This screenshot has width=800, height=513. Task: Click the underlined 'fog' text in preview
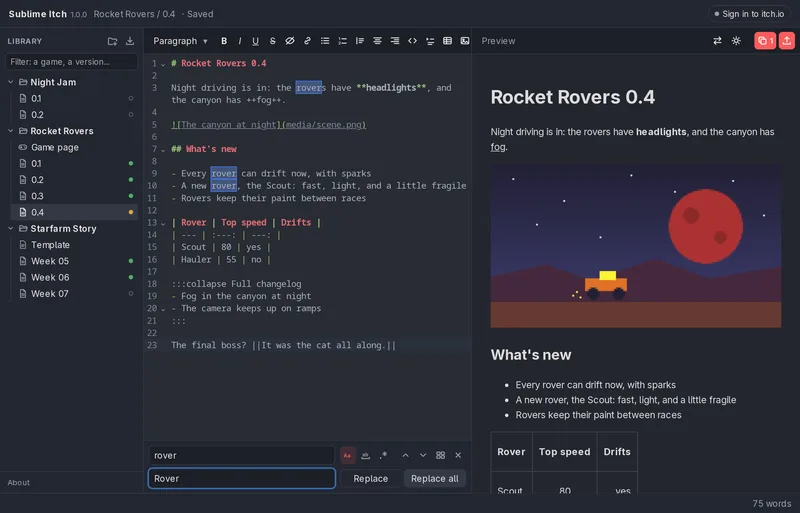coord(498,147)
